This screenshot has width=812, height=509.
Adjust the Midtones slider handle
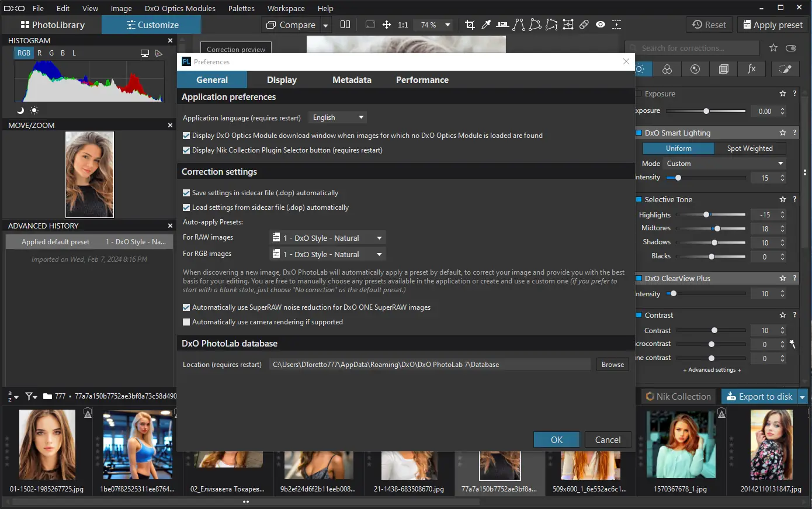click(717, 228)
